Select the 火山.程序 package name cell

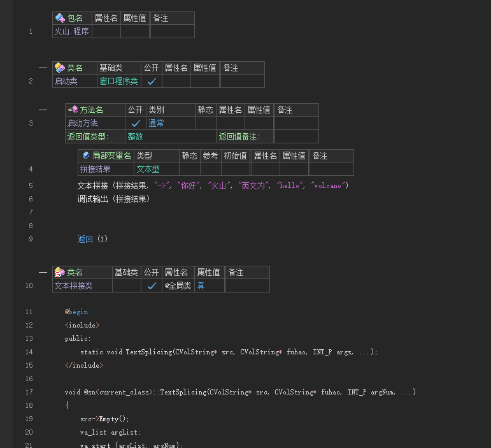72,31
